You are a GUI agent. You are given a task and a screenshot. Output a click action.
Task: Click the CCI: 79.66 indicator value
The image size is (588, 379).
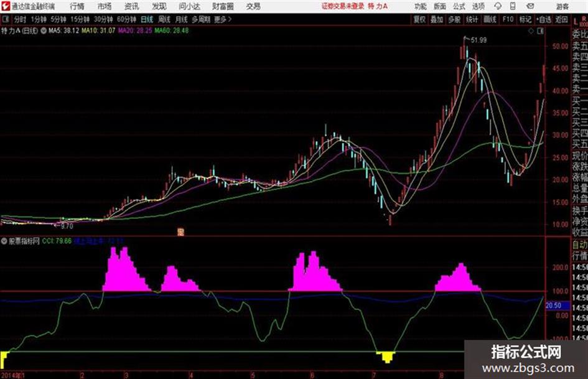click(x=57, y=241)
